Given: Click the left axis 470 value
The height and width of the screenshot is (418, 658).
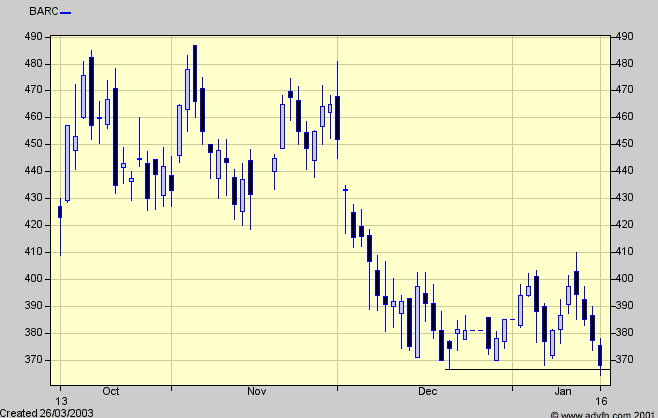Looking at the screenshot, I should [34, 90].
